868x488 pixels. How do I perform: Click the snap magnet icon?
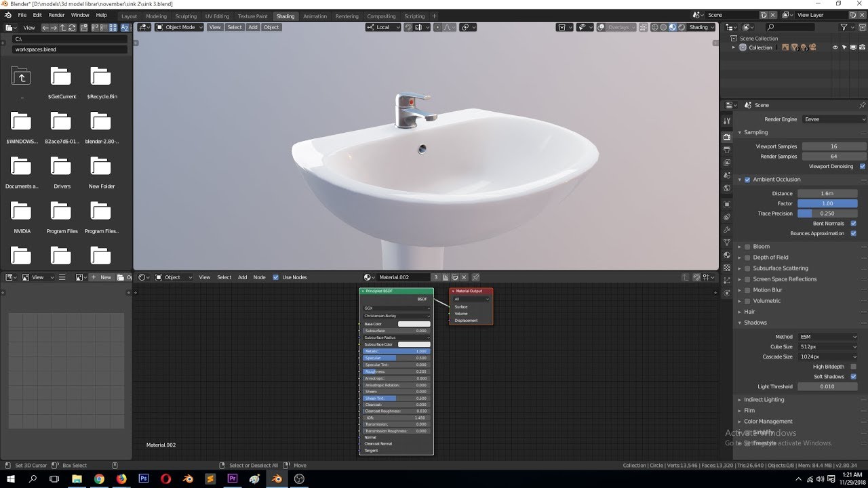point(408,28)
